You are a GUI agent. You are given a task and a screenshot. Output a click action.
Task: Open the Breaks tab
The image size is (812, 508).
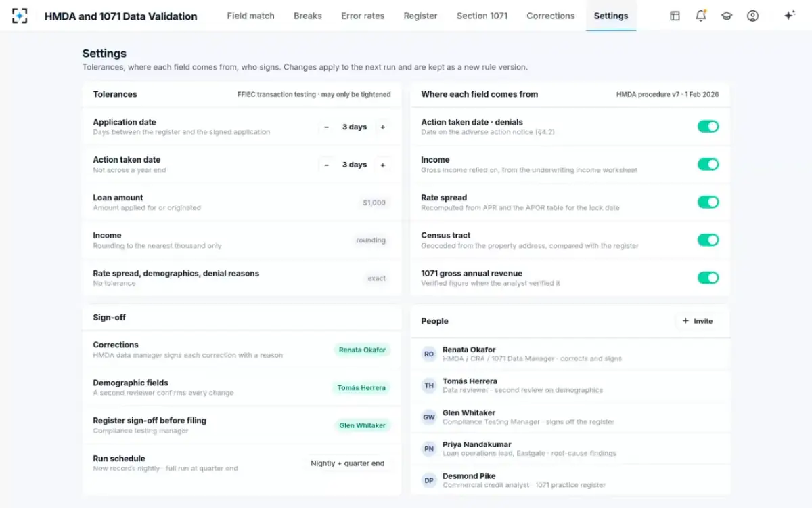point(308,16)
